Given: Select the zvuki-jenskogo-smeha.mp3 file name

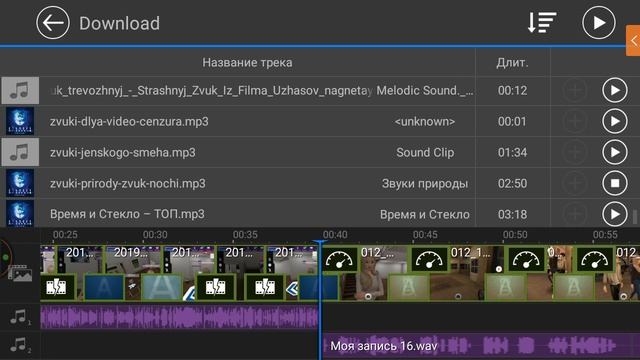Looking at the screenshot, I should click(x=122, y=152).
